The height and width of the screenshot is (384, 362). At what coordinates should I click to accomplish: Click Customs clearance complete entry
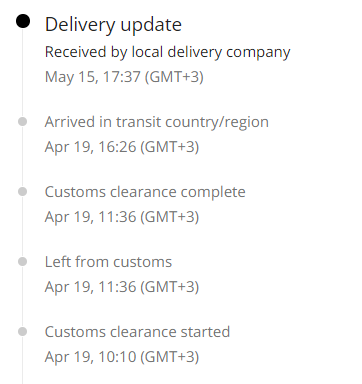[145, 192]
